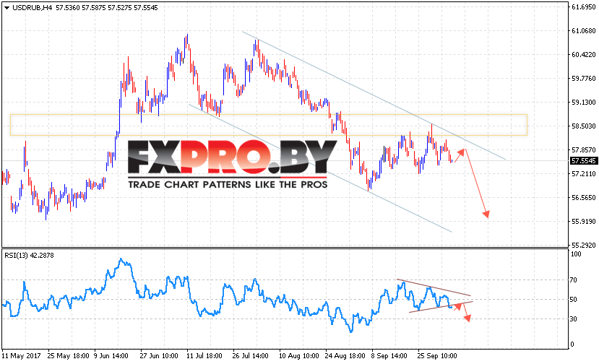The image size is (599, 364).
Task: Click the 57.2110 price axis label
Action: [x=583, y=174]
